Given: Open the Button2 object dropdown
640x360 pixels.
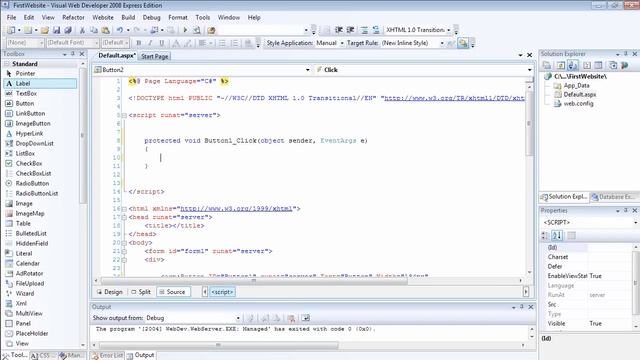Looking at the screenshot, I should tap(307, 70).
